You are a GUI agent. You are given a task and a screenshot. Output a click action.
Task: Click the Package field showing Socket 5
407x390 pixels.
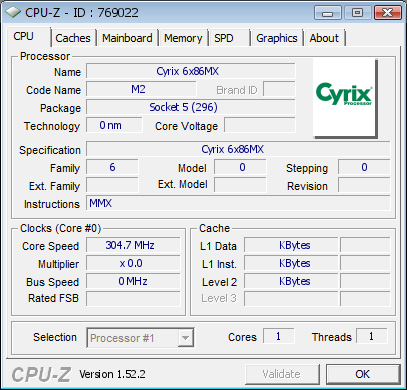[x=191, y=107]
